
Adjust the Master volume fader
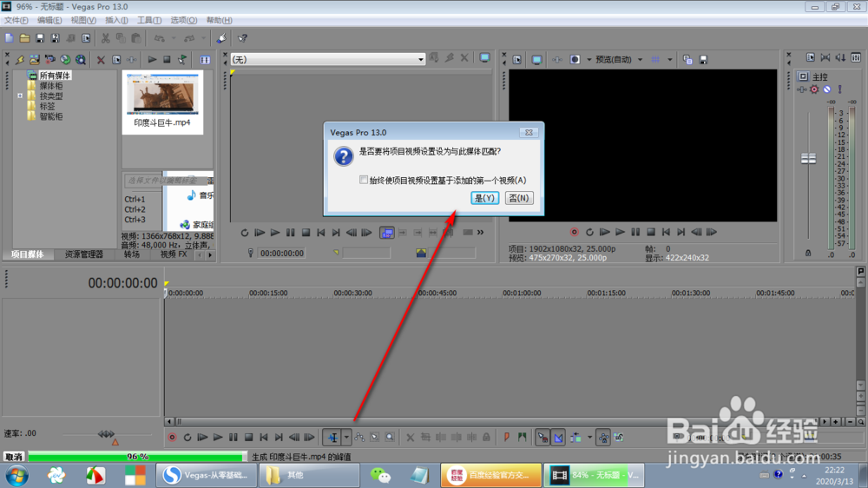808,158
